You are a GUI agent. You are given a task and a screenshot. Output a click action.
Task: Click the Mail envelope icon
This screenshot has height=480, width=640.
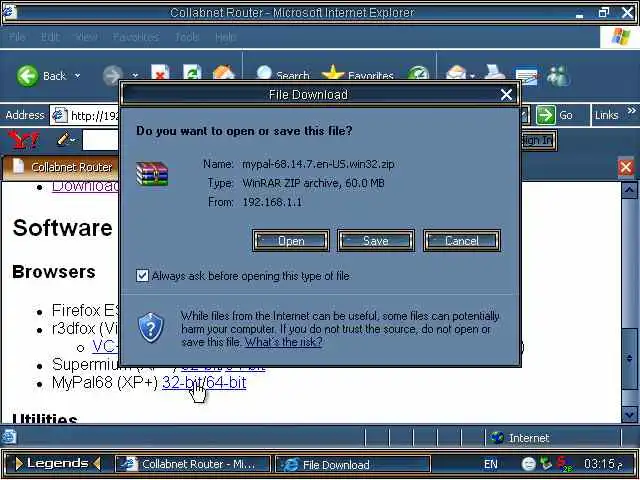456,75
